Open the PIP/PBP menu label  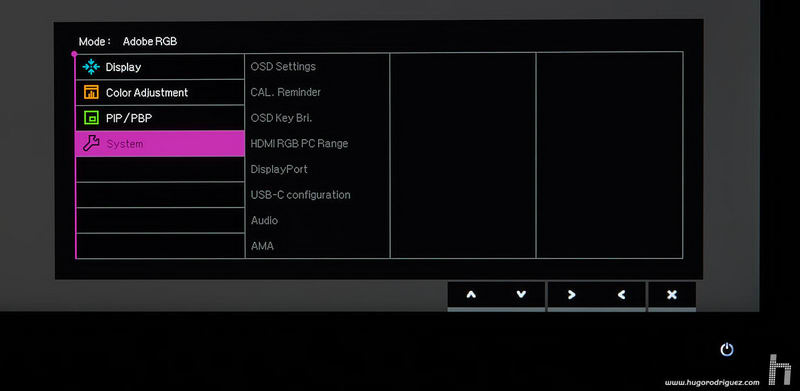pos(129,118)
